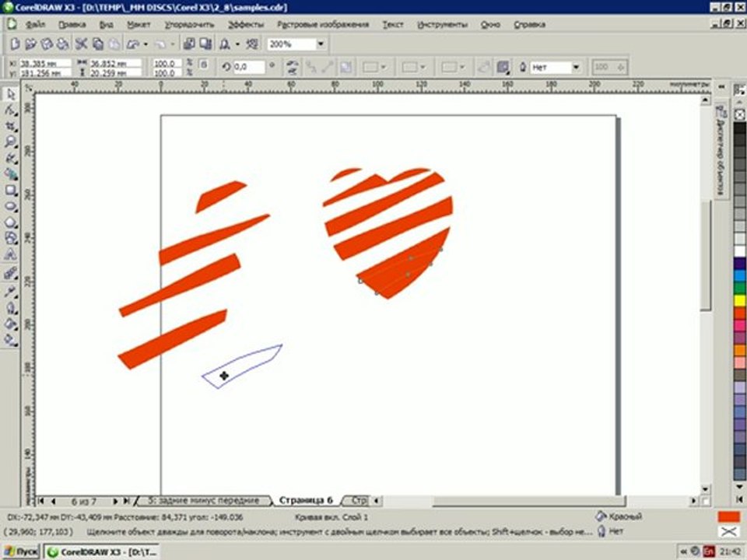Select the Interactive Blend tool
This screenshot has width=747, height=560.
click(x=10, y=273)
